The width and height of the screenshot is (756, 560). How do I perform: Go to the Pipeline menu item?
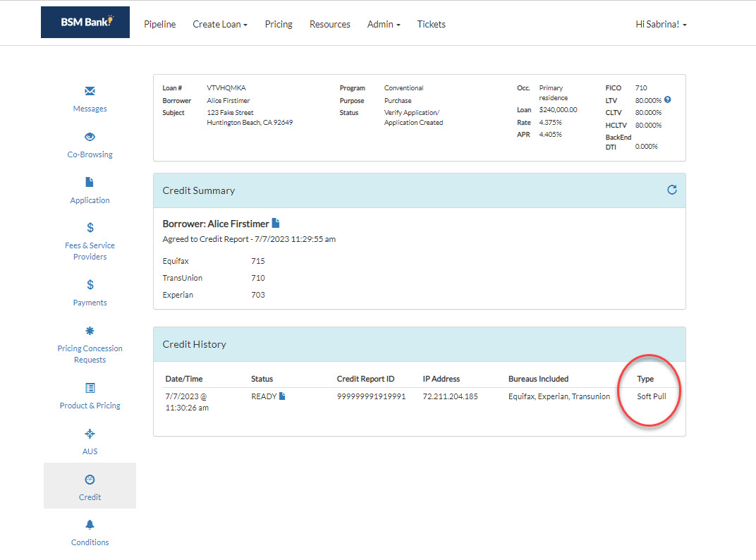point(159,24)
